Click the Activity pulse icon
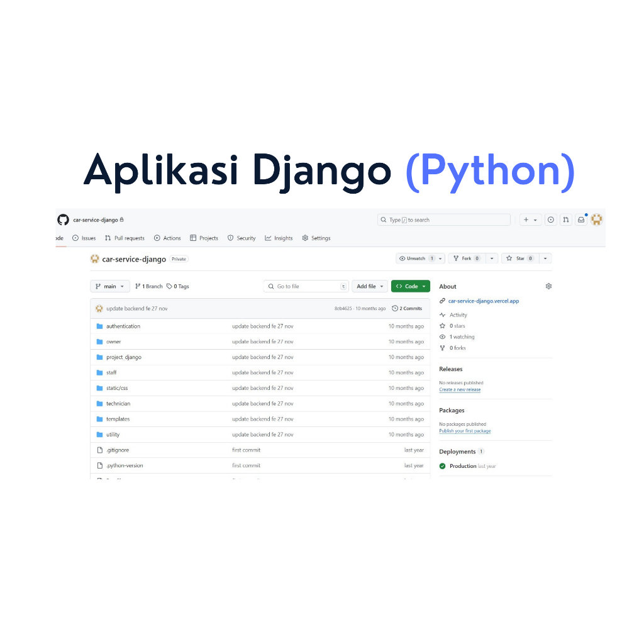 (442, 315)
